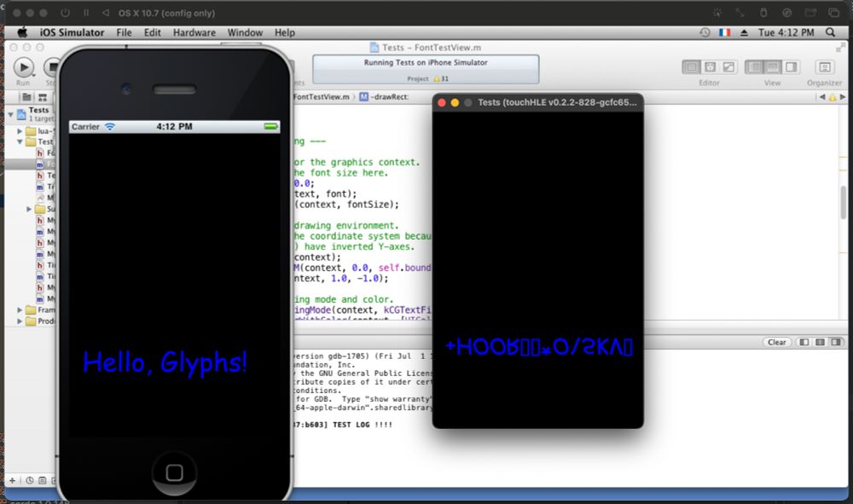
Task: Open Spotlight search magnifier
Action: pos(830,32)
